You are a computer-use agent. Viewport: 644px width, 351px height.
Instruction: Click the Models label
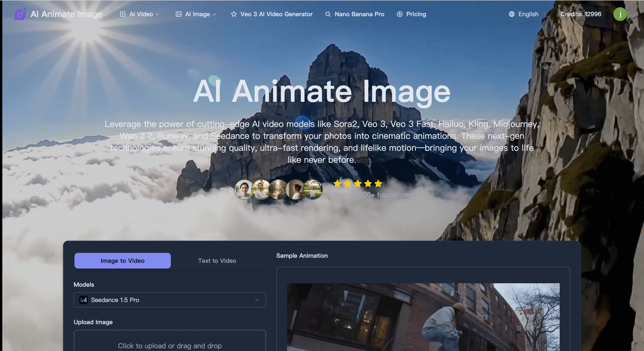[84, 285]
